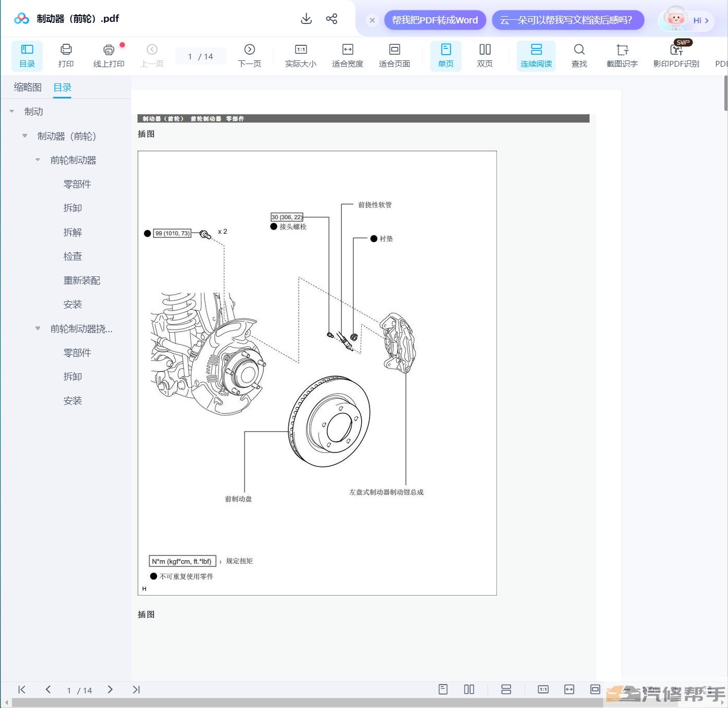Image resolution: width=728 pixels, height=708 pixels.
Task: Click the share icon
Action: 332,19
